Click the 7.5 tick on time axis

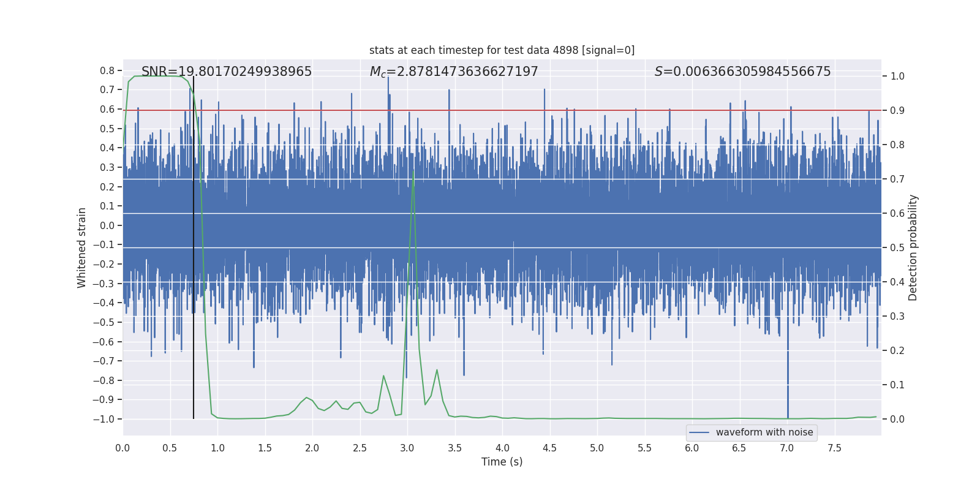[834, 448]
